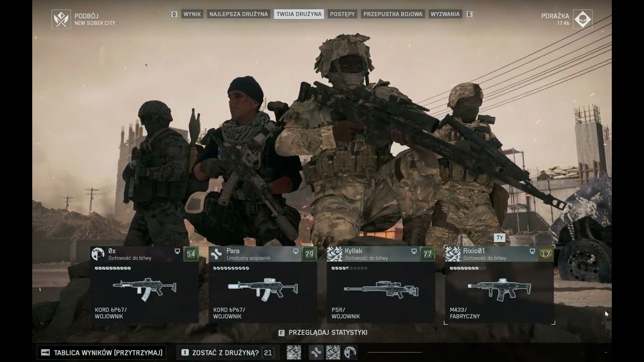Click the player name Para
644x362 pixels.
coord(233,251)
